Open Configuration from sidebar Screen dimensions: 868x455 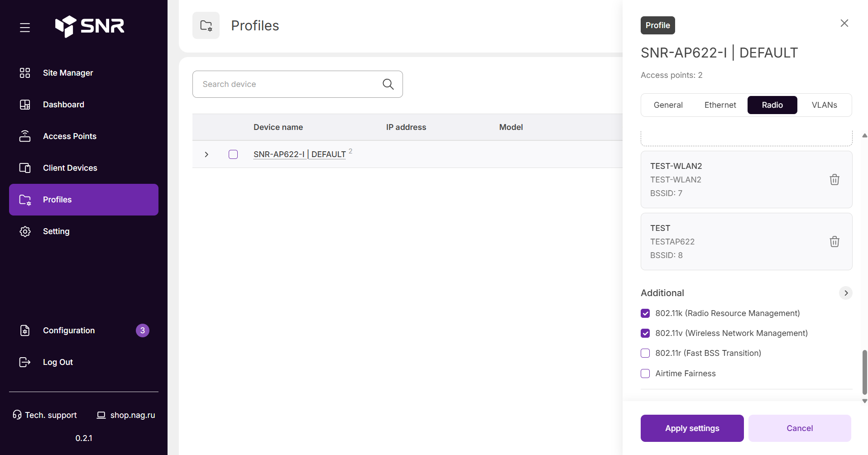coord(84,330)
